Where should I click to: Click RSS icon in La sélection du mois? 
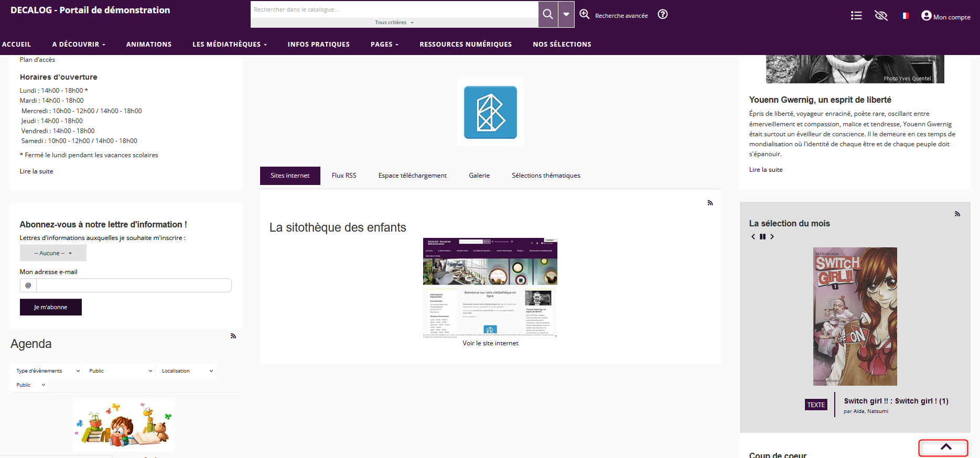(957, 214)
